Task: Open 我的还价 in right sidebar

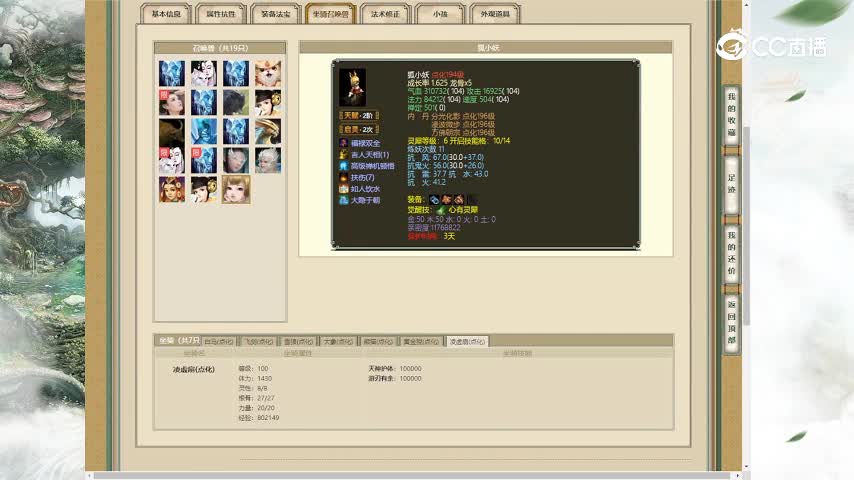Action: tap(731, 253)
